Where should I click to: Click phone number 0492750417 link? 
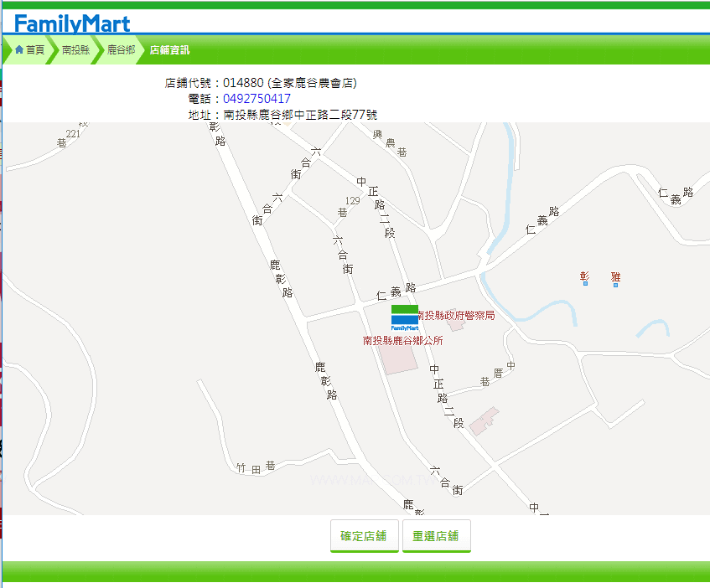pyautogui.click(x=257, y=99)
